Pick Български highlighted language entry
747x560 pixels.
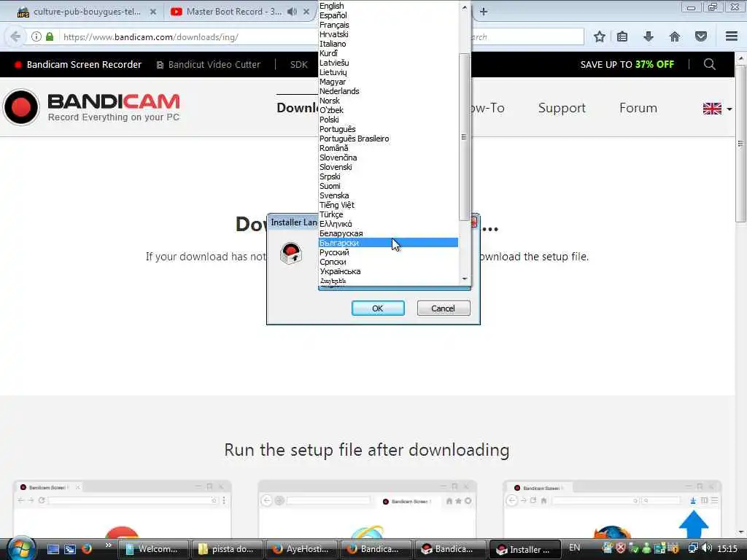click(x=388, y=243)
